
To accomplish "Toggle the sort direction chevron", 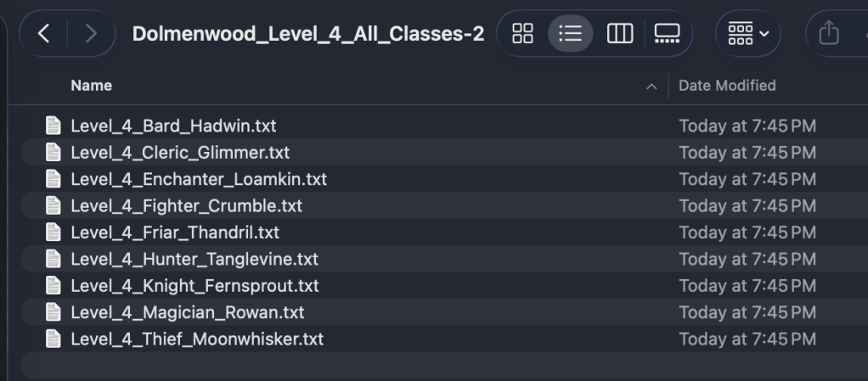I will point(651,87).
